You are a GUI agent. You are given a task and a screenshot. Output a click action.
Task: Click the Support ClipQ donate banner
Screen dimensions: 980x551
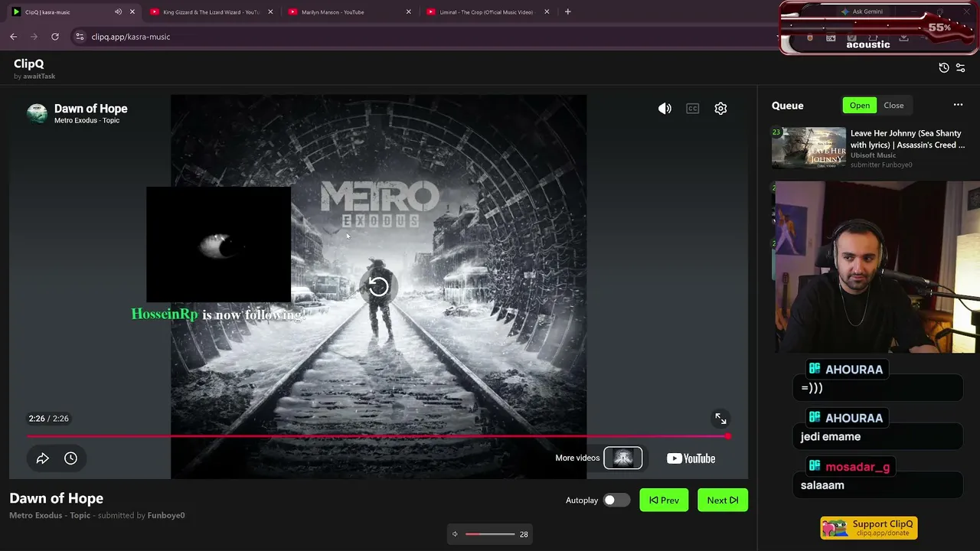click(869, 528)
